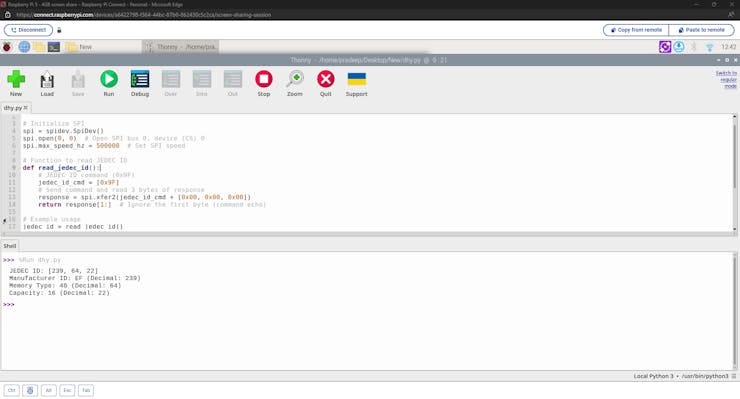Click the empty shell prompt '>>>'
This screenshot has width=740, height=399.
pos(8,305)
